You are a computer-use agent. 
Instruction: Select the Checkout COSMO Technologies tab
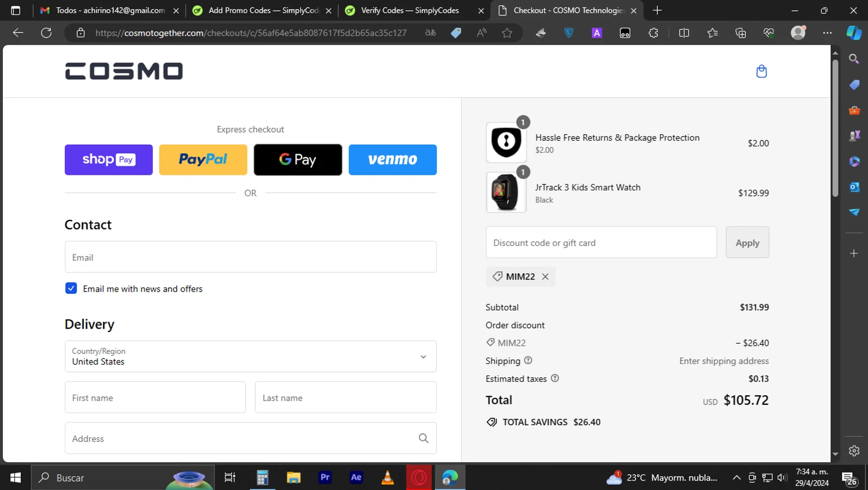coord(567,10)
